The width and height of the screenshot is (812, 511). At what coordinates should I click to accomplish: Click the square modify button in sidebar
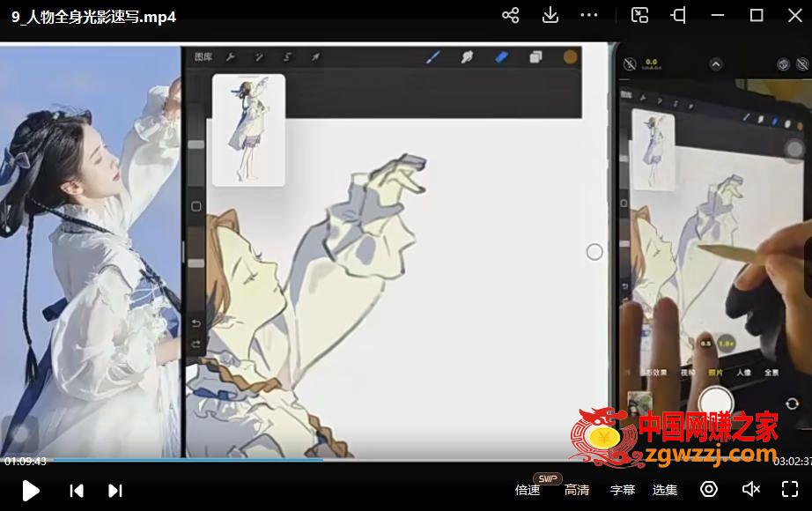tap(196, 207)
